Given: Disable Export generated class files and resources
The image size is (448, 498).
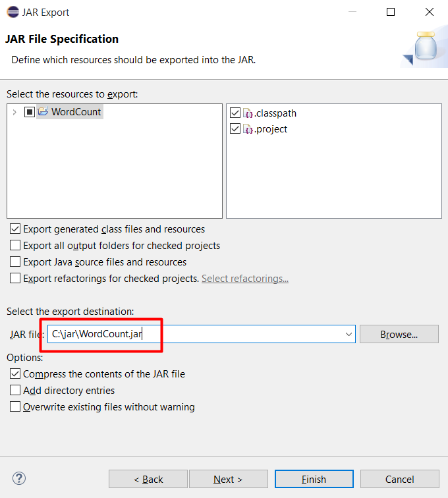Looking at the screenshot, I should (x=15, y=229).
